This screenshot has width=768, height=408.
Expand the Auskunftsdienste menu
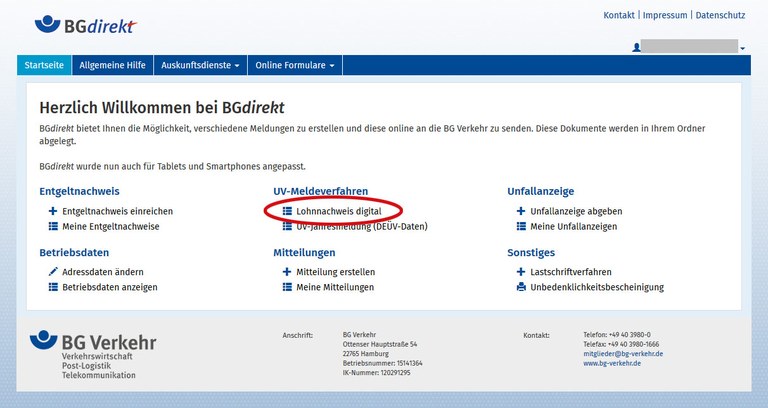point(200,65)
